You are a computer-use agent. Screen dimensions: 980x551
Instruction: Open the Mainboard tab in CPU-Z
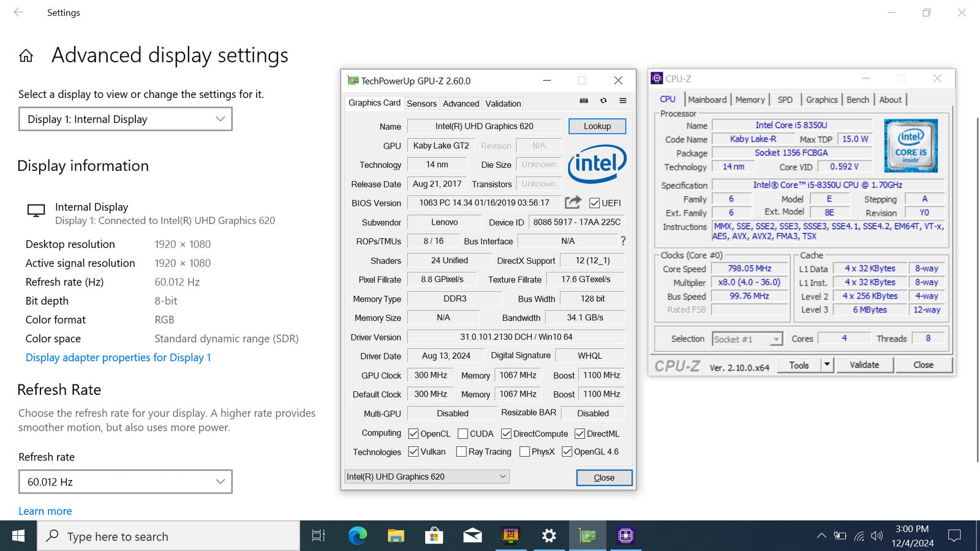click(x=707, y=100)
